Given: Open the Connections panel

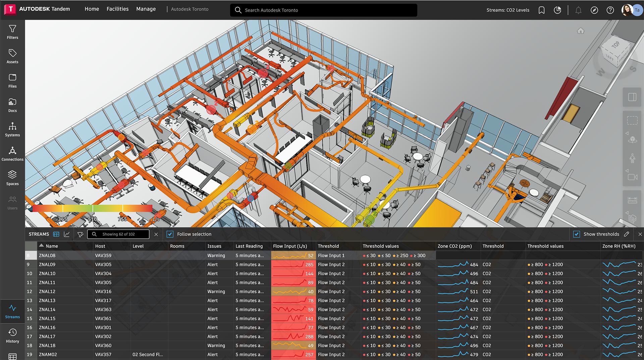Looking at the screenshot, I should pos(12,154).
